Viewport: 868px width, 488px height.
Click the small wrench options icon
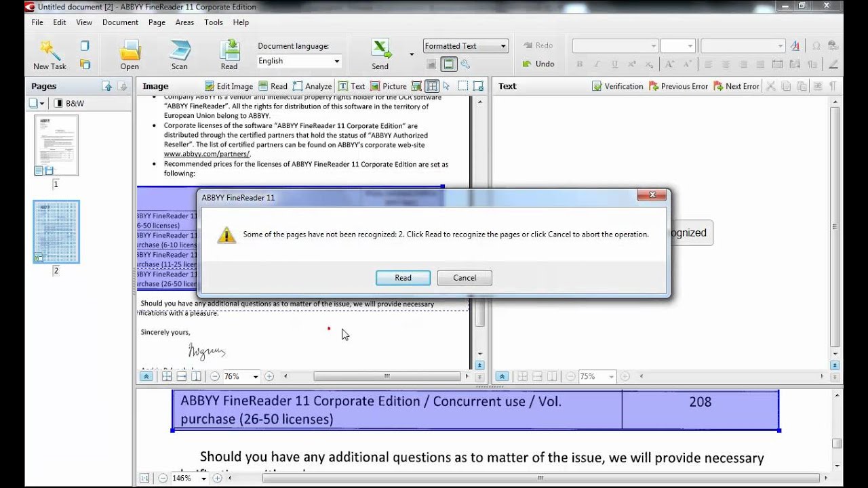[465, 64]
